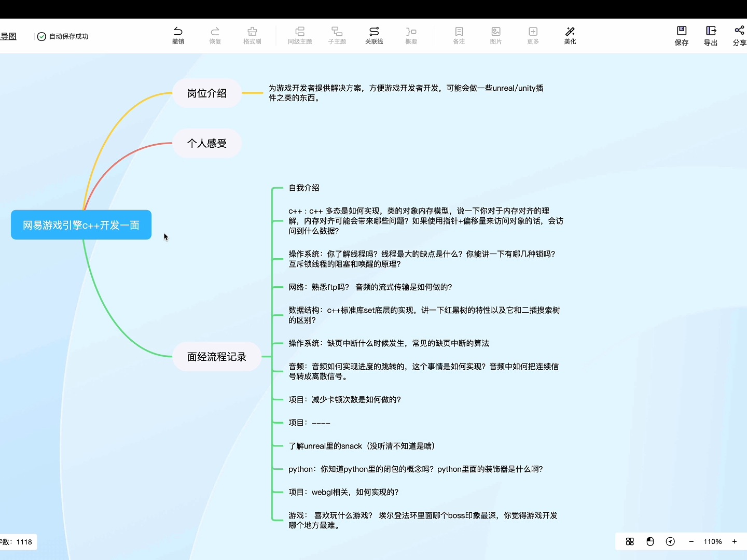Select the 自我介绍 subtopic
This screenshot has height=560, width=747.
coord(304,188)
